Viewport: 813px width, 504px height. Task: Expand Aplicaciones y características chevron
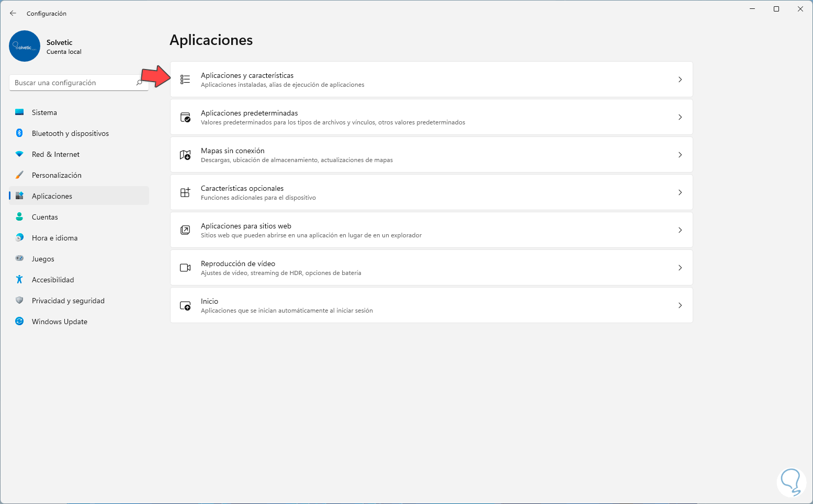tap(680, 79)
